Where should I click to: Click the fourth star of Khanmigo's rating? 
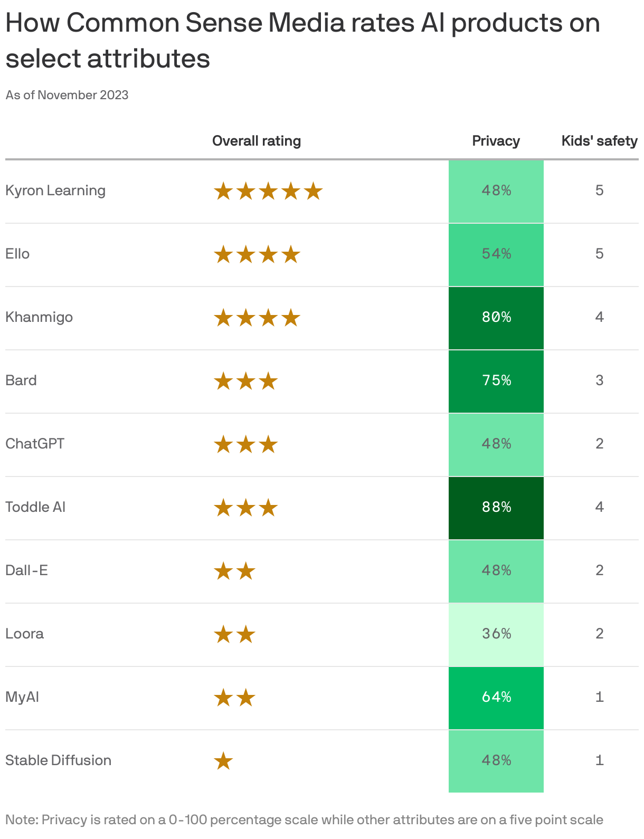[291, 318]
